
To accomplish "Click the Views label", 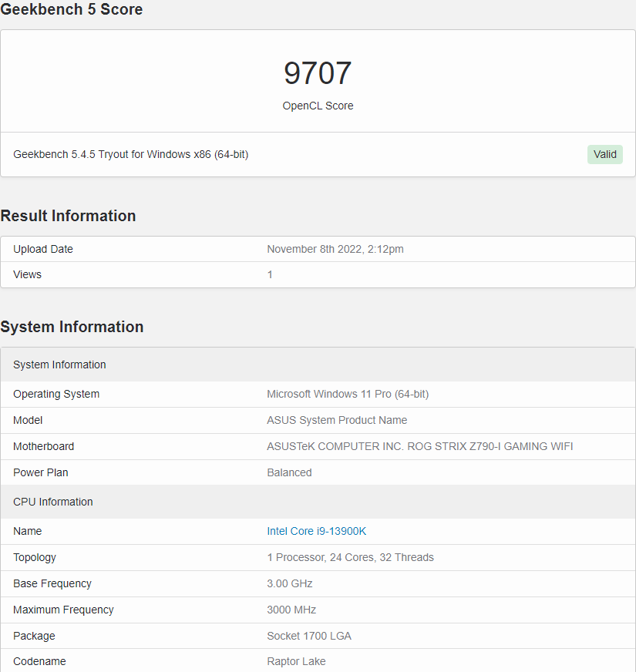I will click(27, 274).
